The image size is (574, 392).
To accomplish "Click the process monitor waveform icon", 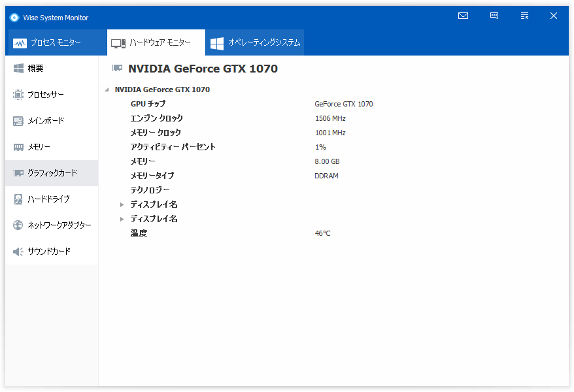I will pos(20,44).
